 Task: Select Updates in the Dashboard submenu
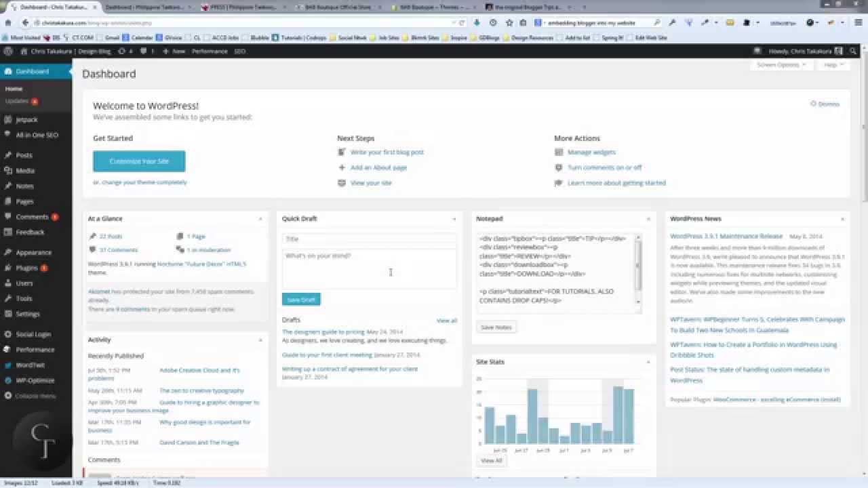coord(17,101)
